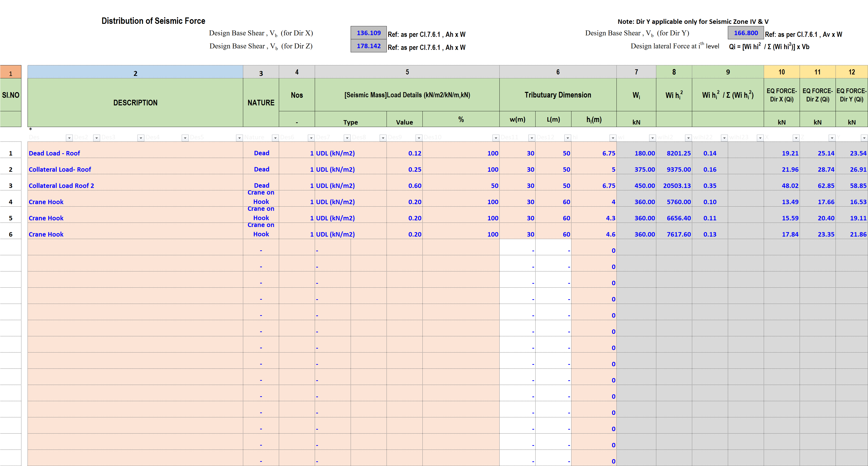Select the Wi value 180.00
This screenshot has height=466, width=868.
coord(636,150)
